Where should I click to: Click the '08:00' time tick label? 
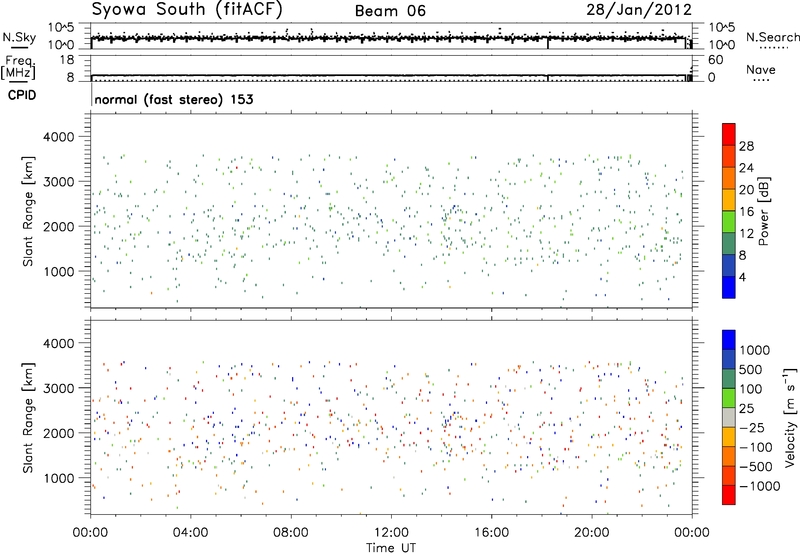coord(291,533)
